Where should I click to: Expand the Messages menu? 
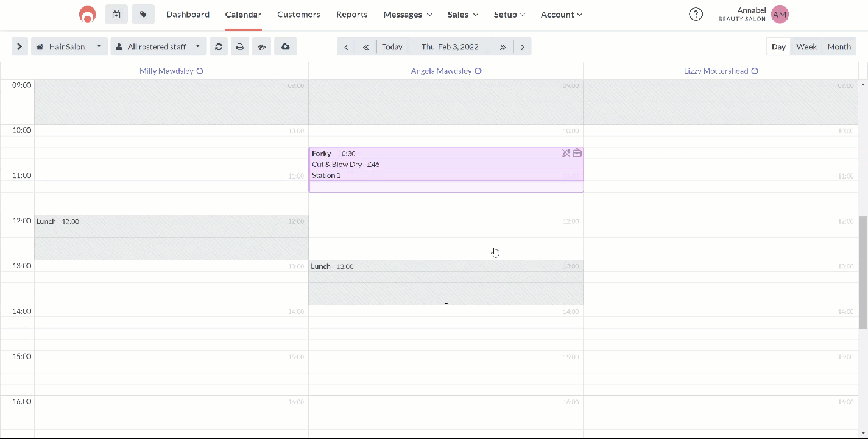click(408, 15)
